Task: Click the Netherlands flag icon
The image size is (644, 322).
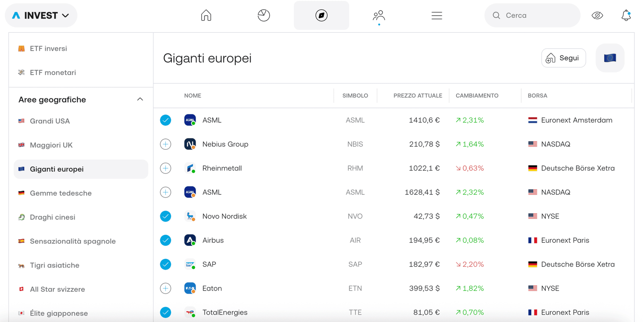Action: point(533,120)
